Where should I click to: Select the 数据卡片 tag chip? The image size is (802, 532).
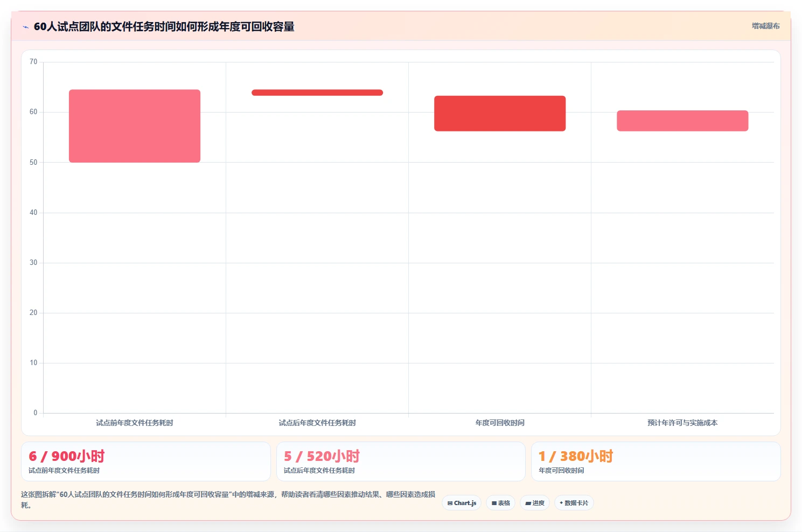[574, 503]
